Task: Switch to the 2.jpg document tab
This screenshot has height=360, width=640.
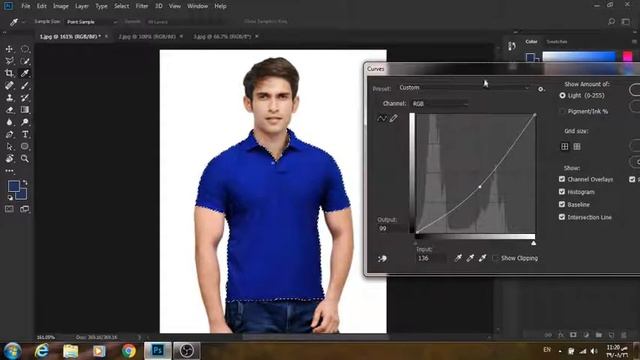Action: tap(147, 36)
